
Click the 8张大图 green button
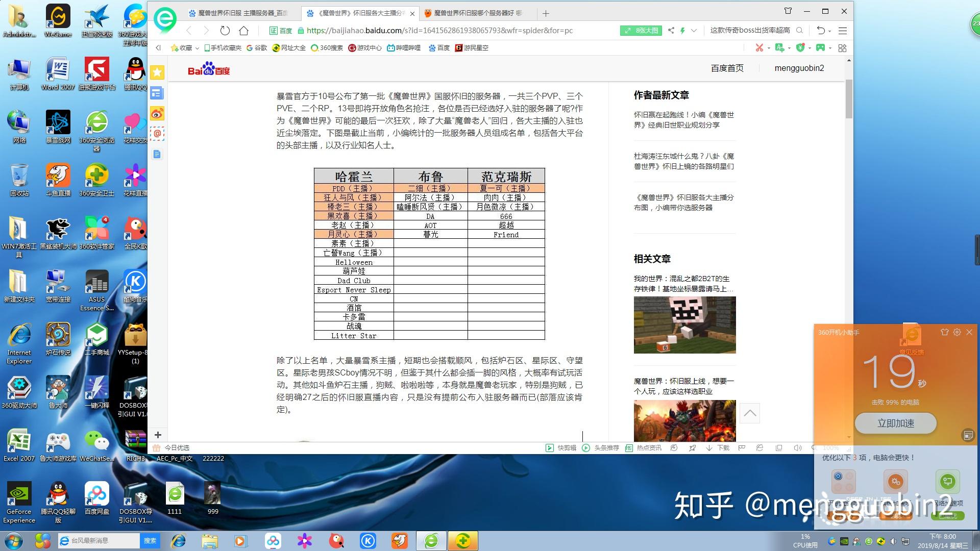[x=641, y=31]
